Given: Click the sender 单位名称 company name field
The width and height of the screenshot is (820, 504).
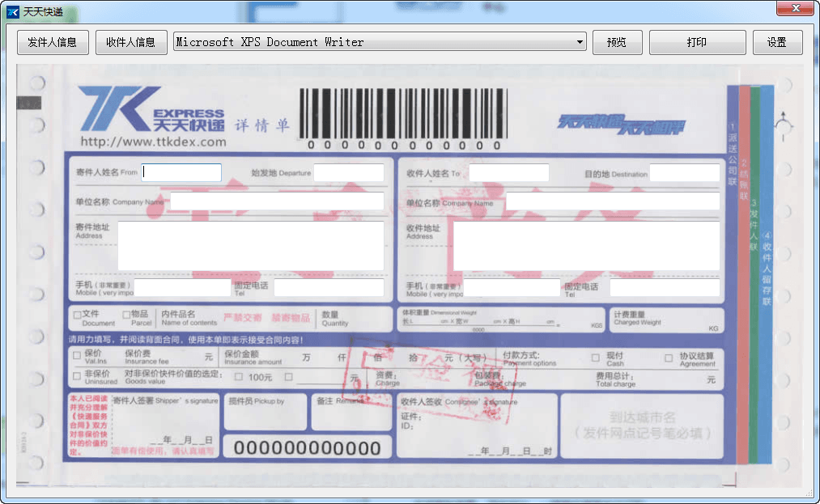Looking at the screenshot, I should pos(277,201).
